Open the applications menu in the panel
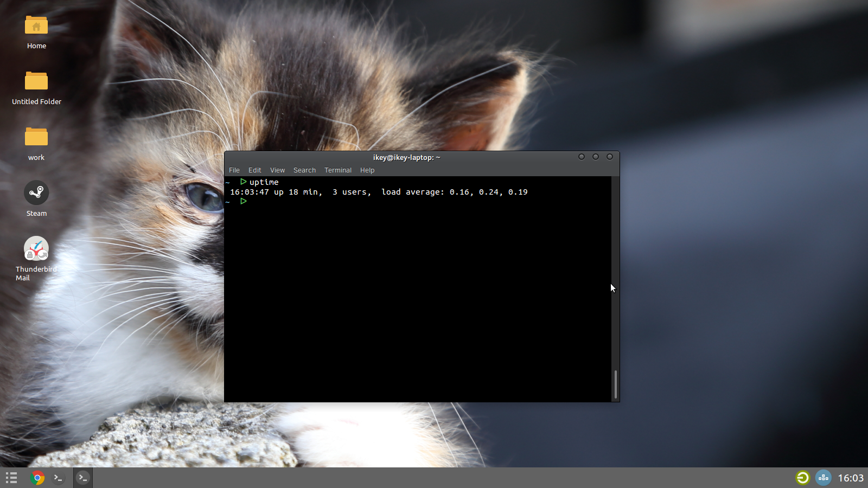Viewport: 868px width, 488px height. click(11, 478)
